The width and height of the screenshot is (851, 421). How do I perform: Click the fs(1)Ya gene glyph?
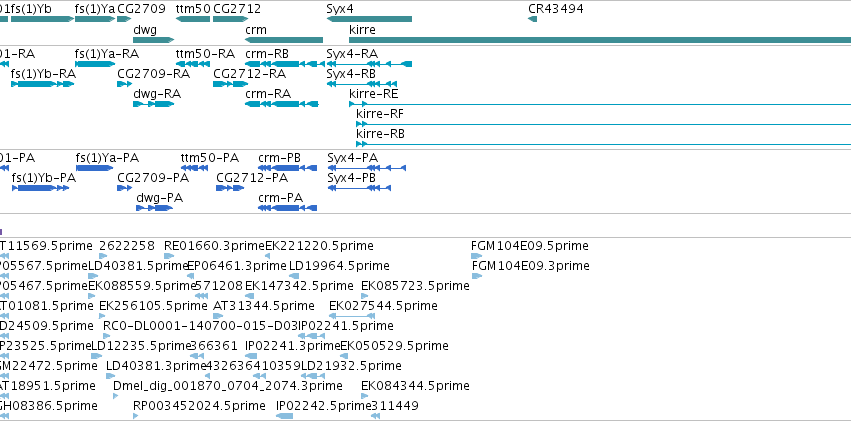pyautogui.click(x=95, y=19)
